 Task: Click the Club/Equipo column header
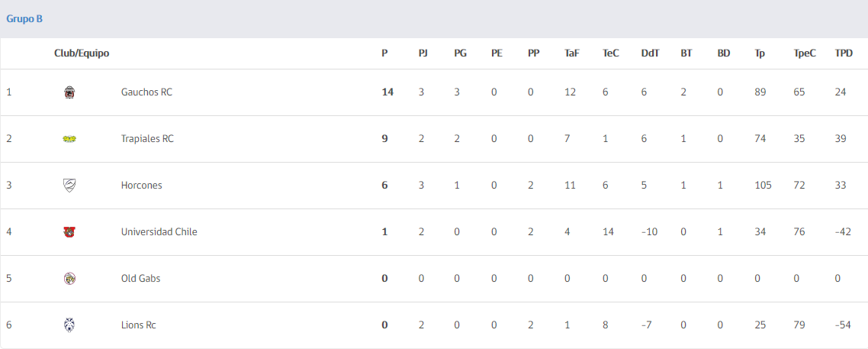(82, 53)
